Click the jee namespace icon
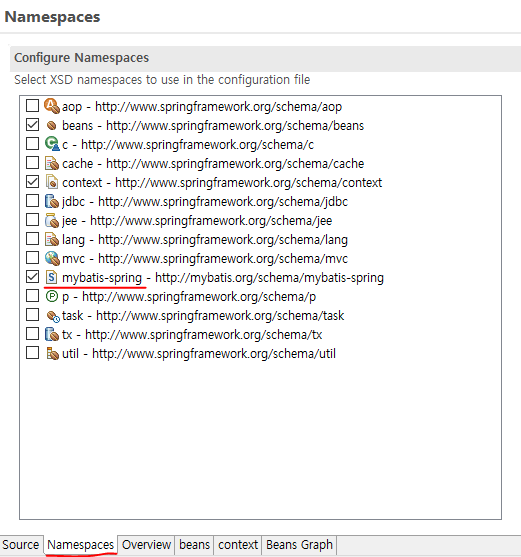Viewport: 521px width, 557px height. click(52, 220)
